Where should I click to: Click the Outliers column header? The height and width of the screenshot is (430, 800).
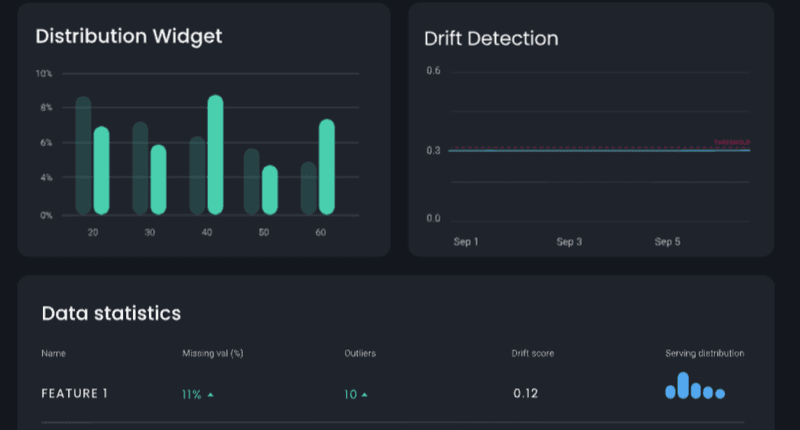[360, 354]
